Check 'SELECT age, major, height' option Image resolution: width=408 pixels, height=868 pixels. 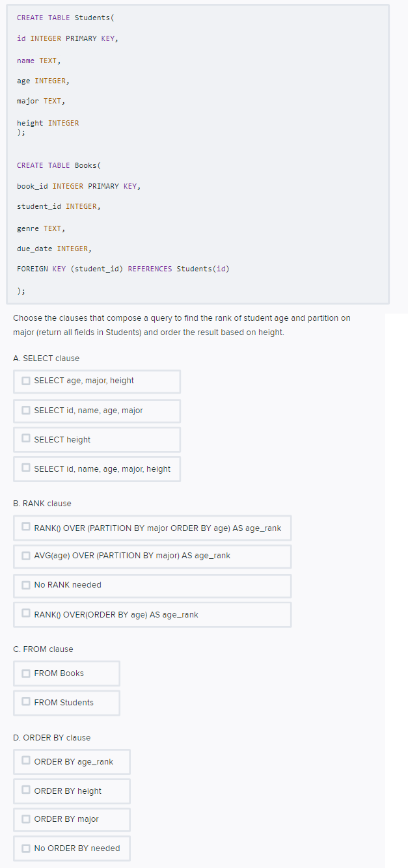coord(26,381)
